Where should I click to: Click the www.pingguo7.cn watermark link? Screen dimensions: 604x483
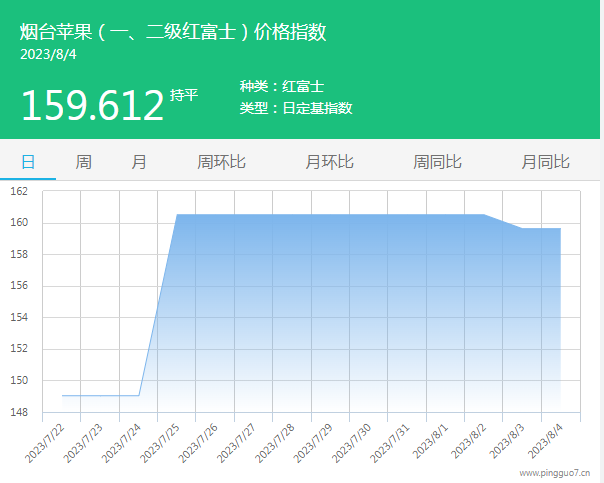(554, 472)
